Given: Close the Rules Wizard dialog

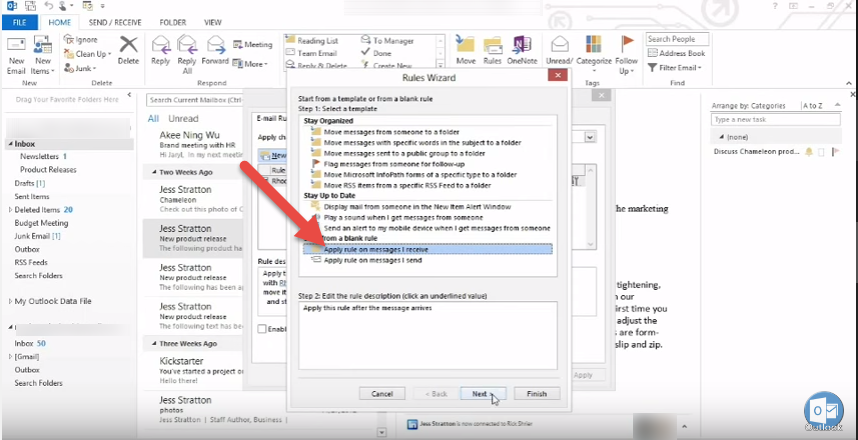Looking at the screenshot, I should pyautogui.click(x=557, y=76).
